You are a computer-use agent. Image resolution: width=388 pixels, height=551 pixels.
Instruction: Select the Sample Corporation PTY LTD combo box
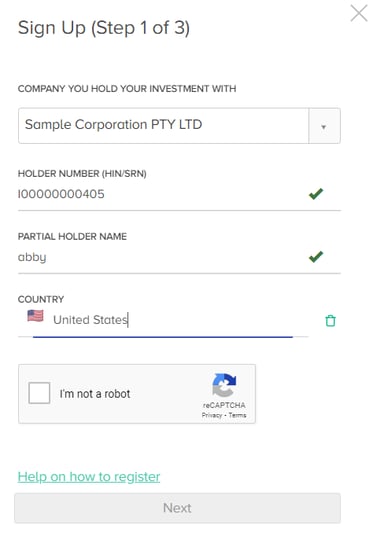point(179,126)
